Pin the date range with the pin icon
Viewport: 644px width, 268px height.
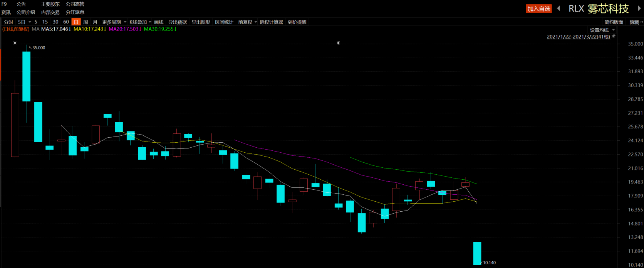tap(614, 36)
